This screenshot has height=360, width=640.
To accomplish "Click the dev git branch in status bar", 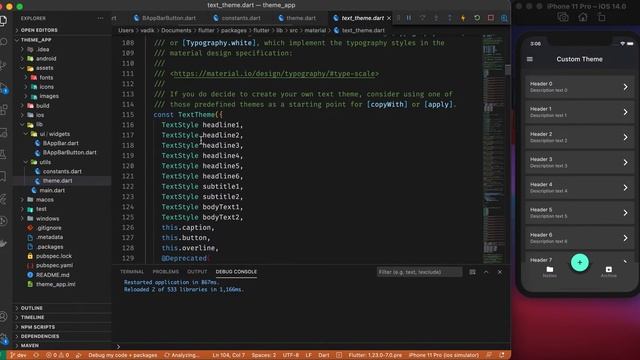I will (x=19, y=355).
